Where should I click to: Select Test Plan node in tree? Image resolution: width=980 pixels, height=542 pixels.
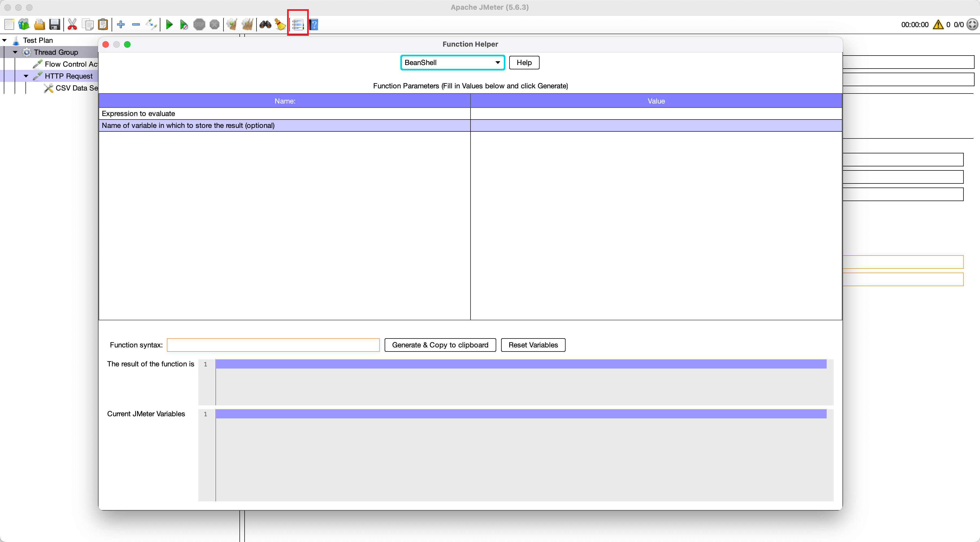tap(38, 40)
